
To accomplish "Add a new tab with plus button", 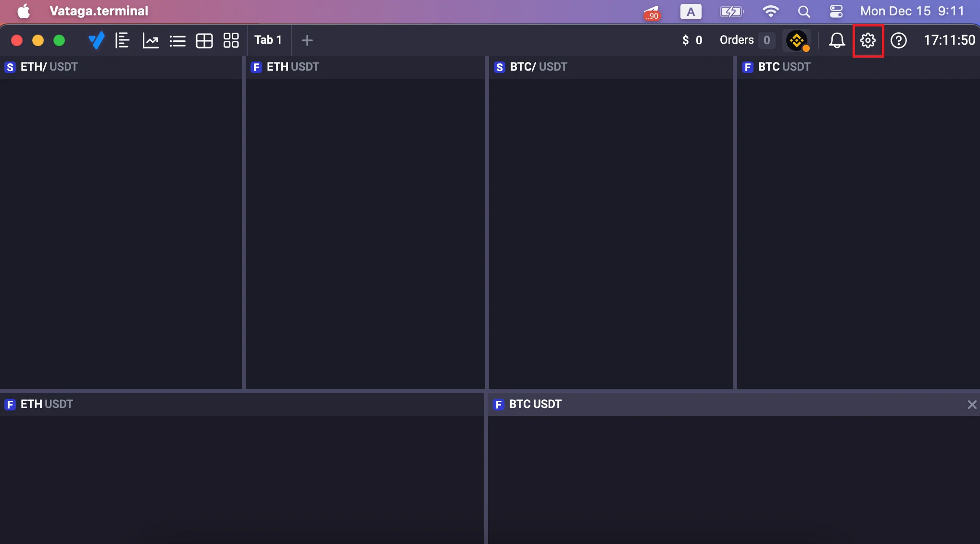I will pos(307,40).
